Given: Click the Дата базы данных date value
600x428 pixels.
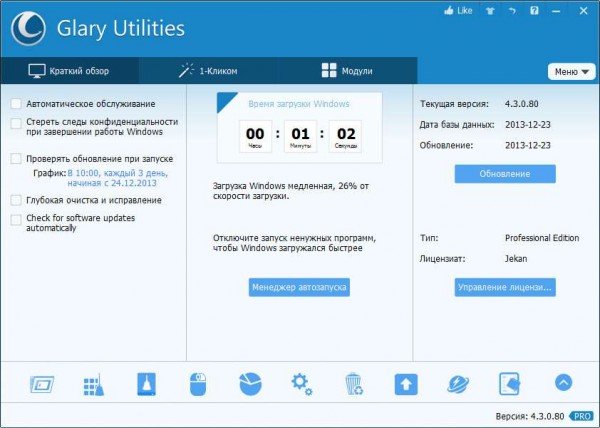Looking at the screenshot, I should (x=528, y=125).
